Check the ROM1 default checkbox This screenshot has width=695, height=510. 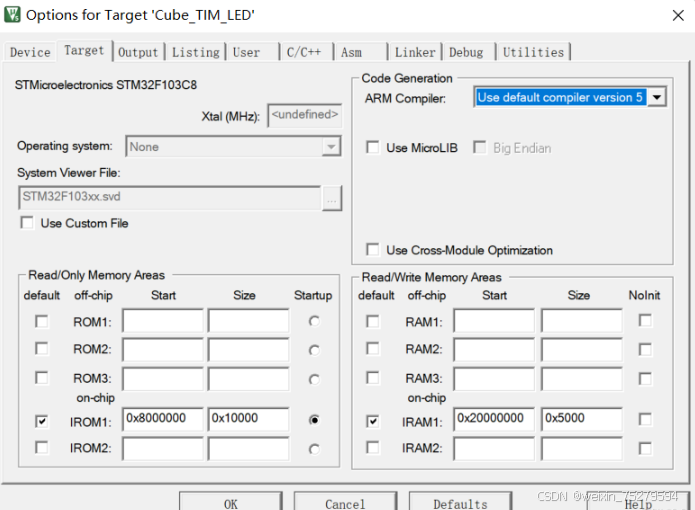(42, 322)
